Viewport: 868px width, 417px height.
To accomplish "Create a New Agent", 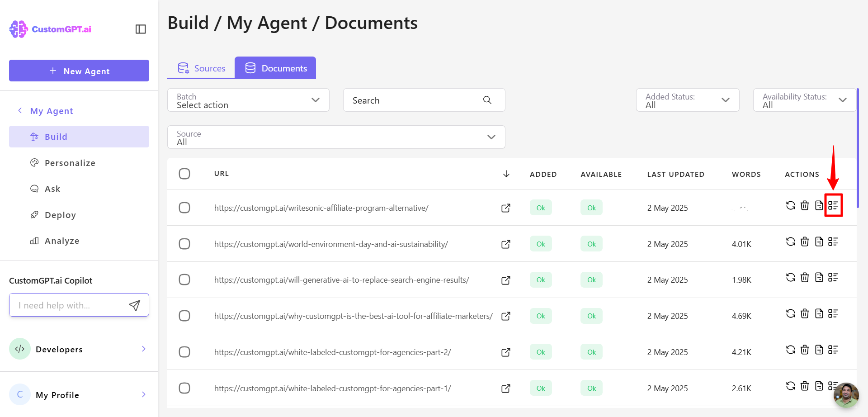I will pyautogui.click(x=79, y=71).
